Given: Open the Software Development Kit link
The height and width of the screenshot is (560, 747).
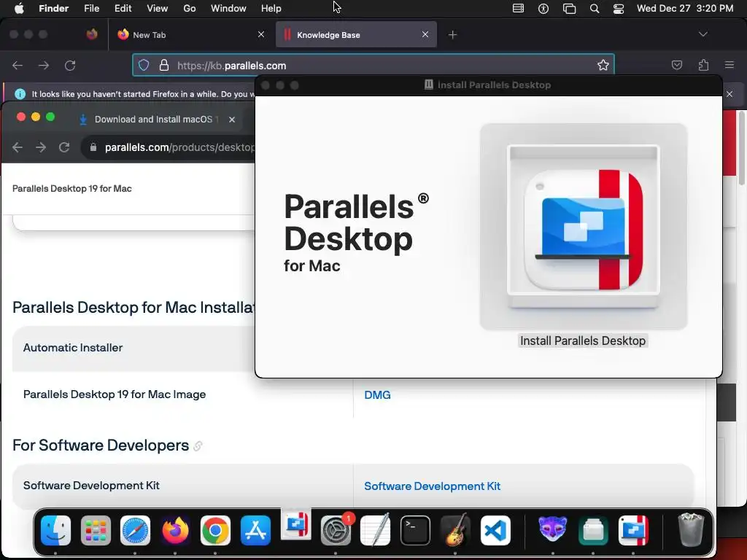Looking at the screenshot, I should click(432, 486).
